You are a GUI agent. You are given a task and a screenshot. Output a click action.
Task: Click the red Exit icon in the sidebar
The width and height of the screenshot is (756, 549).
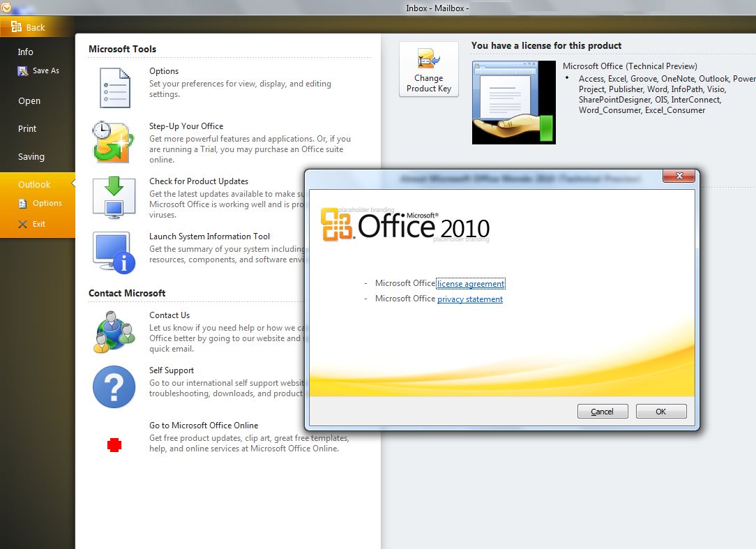coord(23,224)
